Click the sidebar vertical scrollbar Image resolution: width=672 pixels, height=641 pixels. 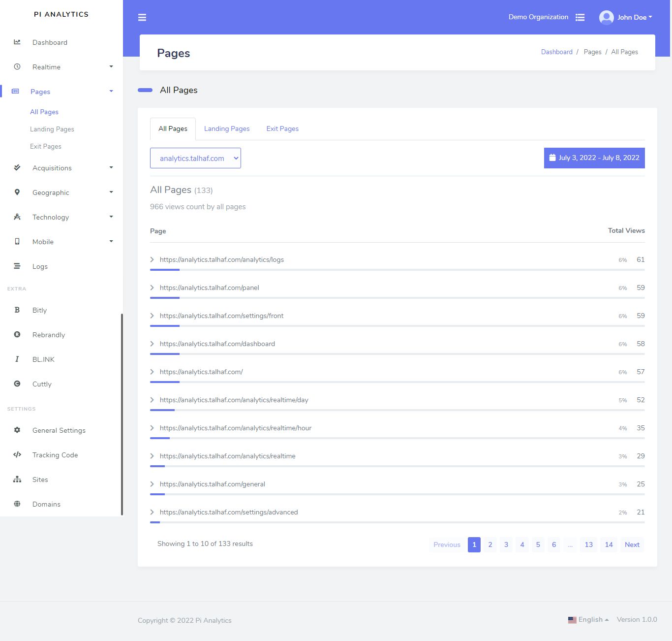pos(122,415)
